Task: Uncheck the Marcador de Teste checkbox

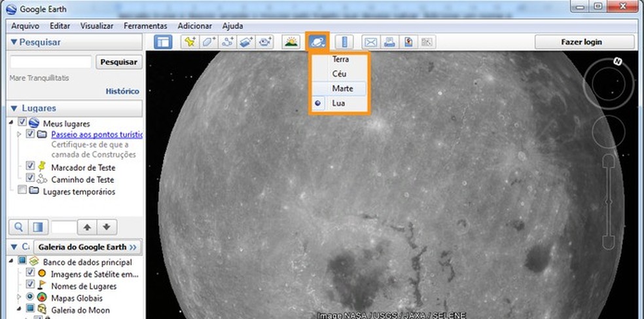Action: (30, 165)
